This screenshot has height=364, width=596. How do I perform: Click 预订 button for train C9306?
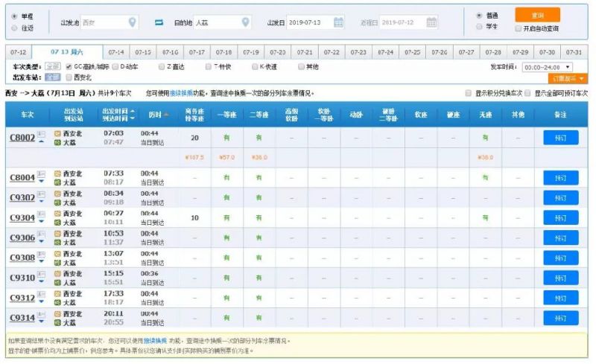pyautogui.click(x=561, y=238)
